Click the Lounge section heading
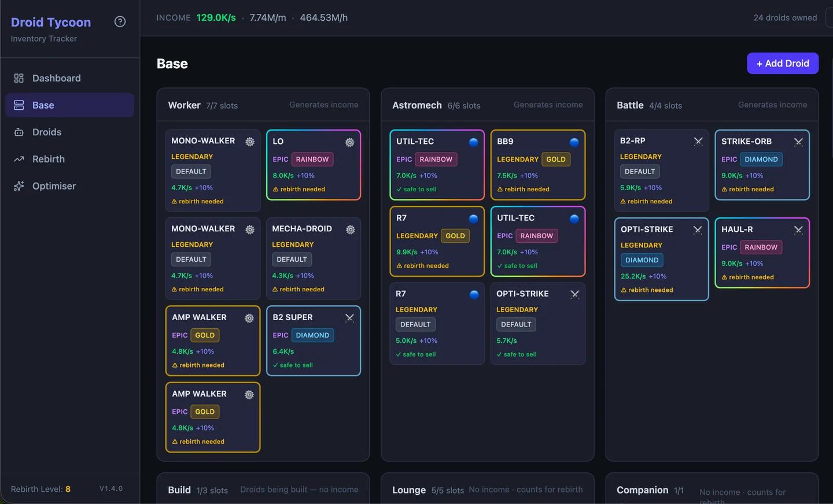The height and width of the screenshot is (504, 833). tap(409, 490)
